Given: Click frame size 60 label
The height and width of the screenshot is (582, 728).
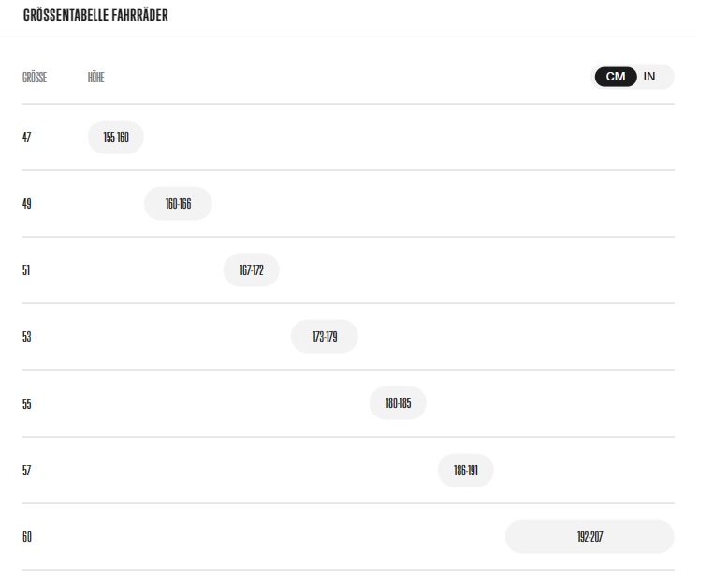Looking at the screenshot, I should coord(27,537).
